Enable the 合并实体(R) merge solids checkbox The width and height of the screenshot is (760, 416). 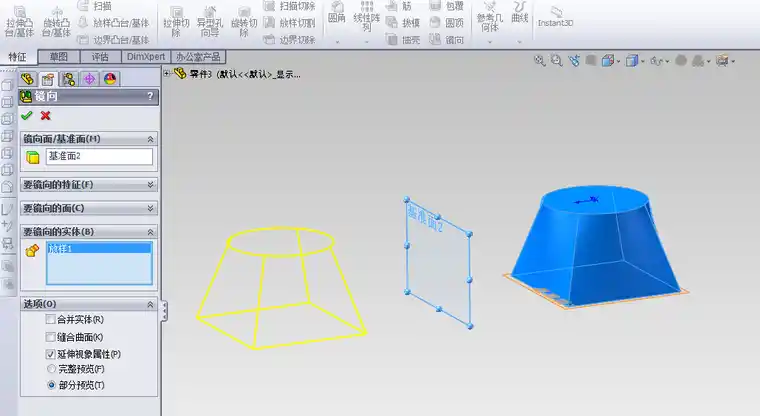50,320
